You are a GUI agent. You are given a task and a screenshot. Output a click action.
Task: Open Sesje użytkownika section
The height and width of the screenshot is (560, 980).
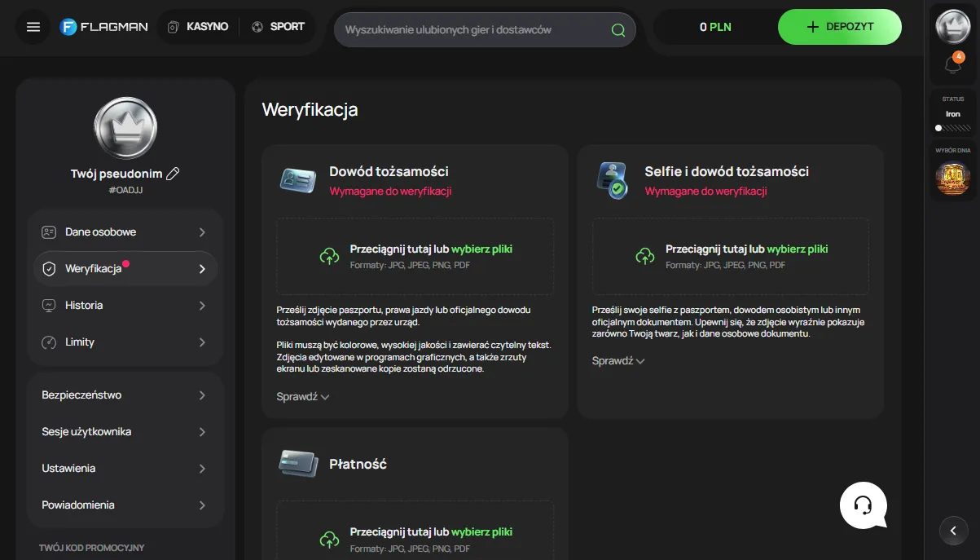click(125, 432)
